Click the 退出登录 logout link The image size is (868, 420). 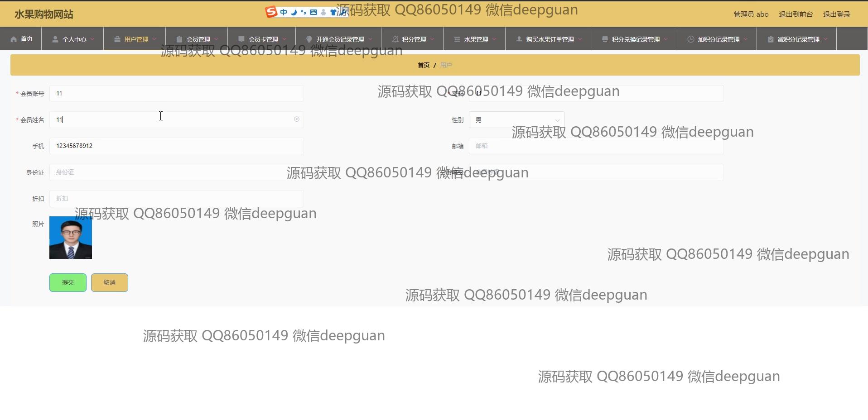point(836,14)
